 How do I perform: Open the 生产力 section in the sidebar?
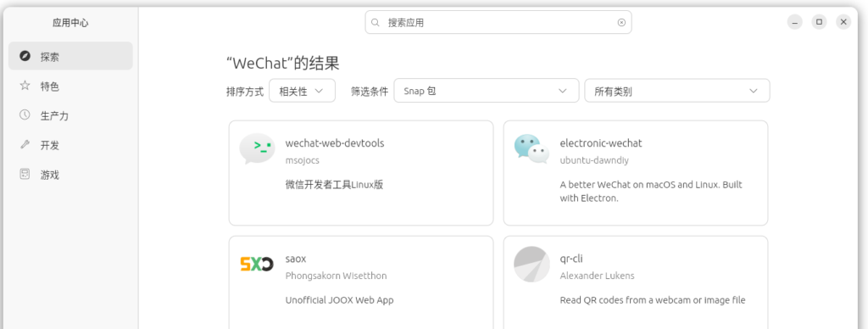[70, 116]
